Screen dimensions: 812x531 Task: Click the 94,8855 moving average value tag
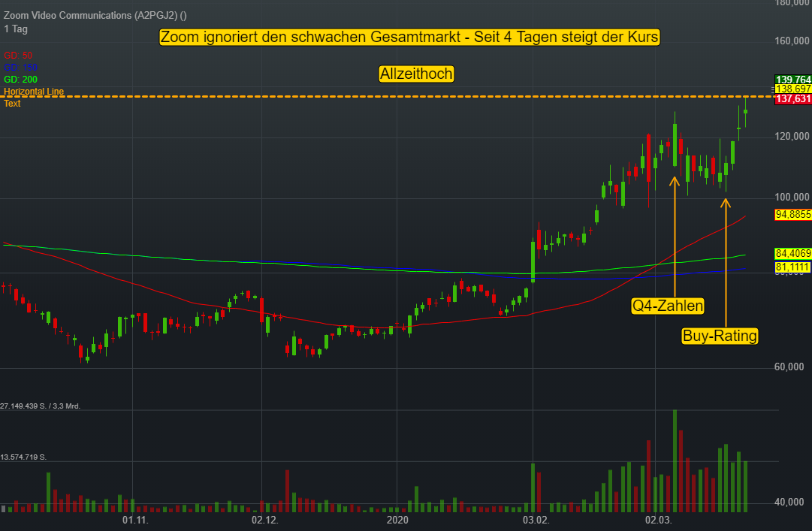tap(792, 214)
